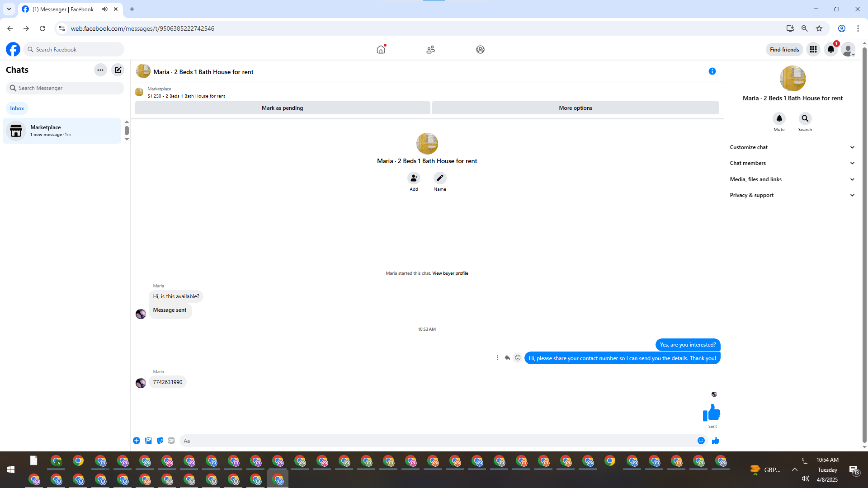This screenshot has height=488, width=868.
Task: Click the message input field
Action: click(434, 441)
